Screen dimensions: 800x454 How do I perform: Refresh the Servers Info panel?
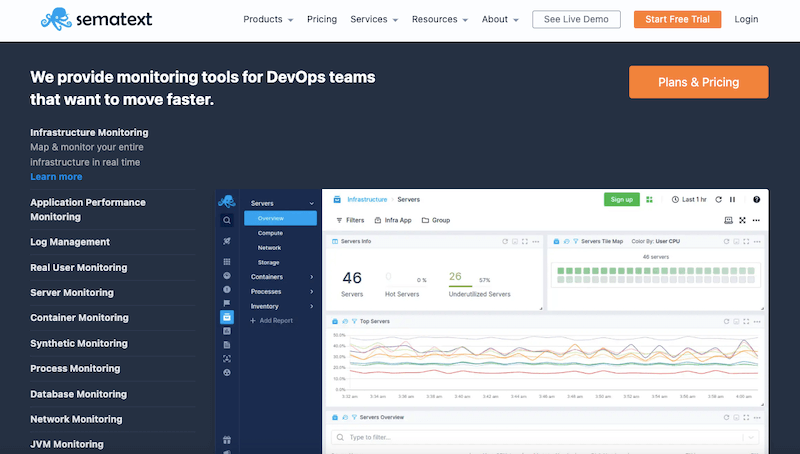[x=505, y=241]
